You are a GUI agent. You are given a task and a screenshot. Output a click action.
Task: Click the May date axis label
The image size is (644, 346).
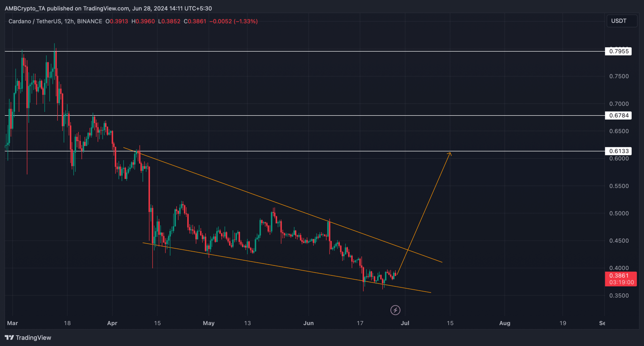[x=209, y=323]
